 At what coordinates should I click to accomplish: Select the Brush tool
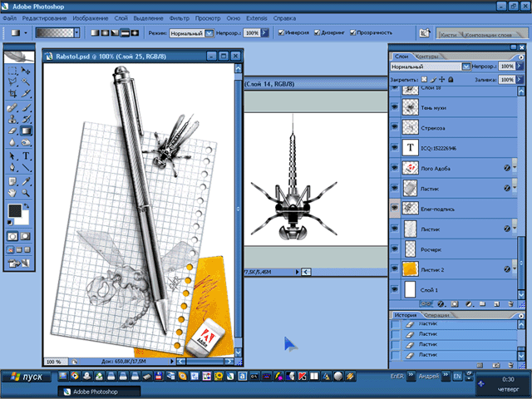(x=26, y=108)
